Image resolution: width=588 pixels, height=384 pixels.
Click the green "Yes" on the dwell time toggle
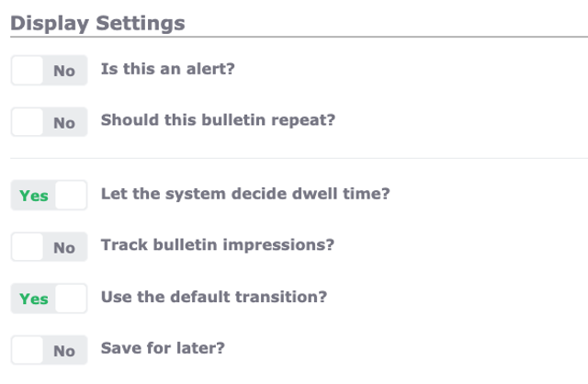pos(34,196)
